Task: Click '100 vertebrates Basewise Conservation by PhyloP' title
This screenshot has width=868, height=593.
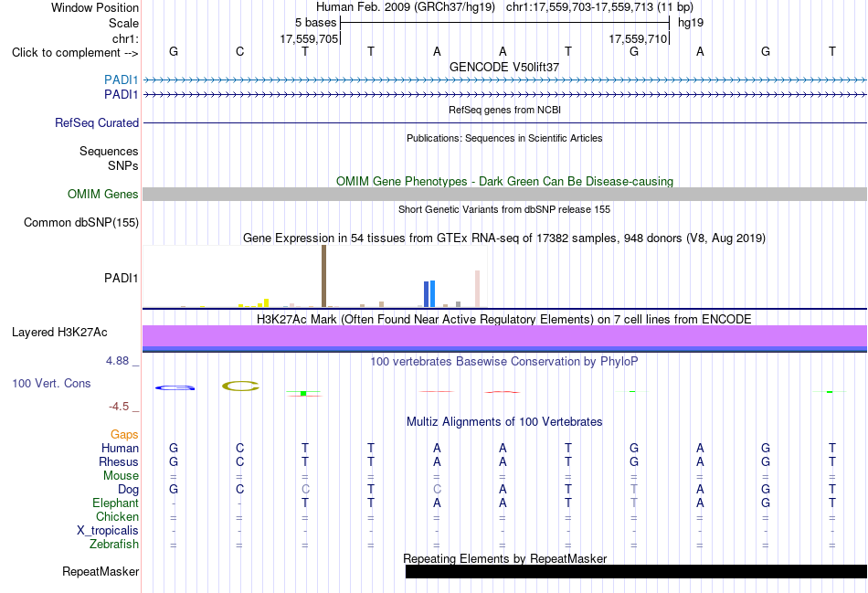Action: (x=504, y=362)
